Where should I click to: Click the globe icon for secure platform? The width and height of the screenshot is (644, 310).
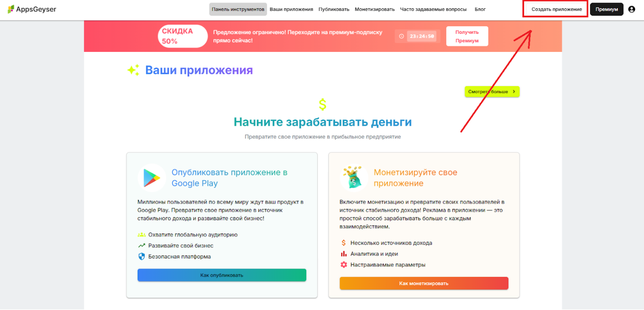tap(141, 256)
